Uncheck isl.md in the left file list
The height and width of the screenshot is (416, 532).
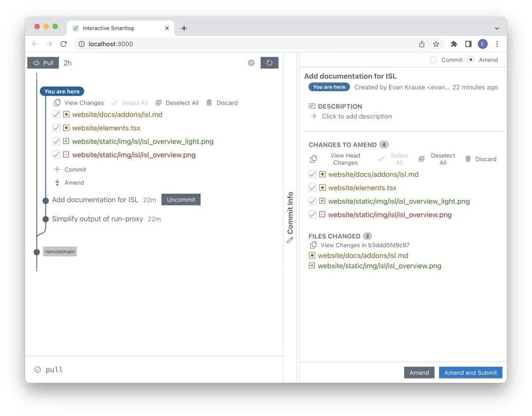(x=56, y=114)
